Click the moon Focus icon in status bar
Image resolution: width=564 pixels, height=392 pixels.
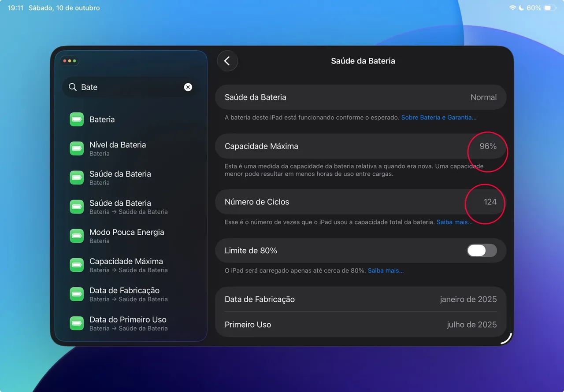[x=521, y=8]
